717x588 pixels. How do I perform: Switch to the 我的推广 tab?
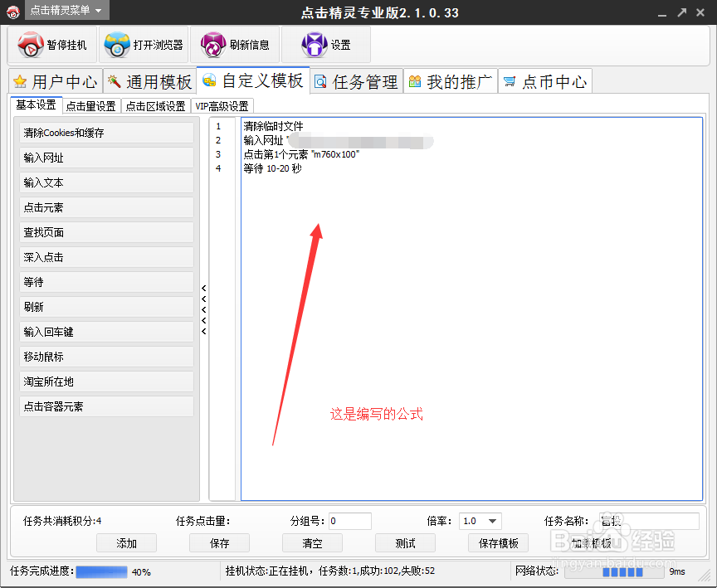point(451,81)
